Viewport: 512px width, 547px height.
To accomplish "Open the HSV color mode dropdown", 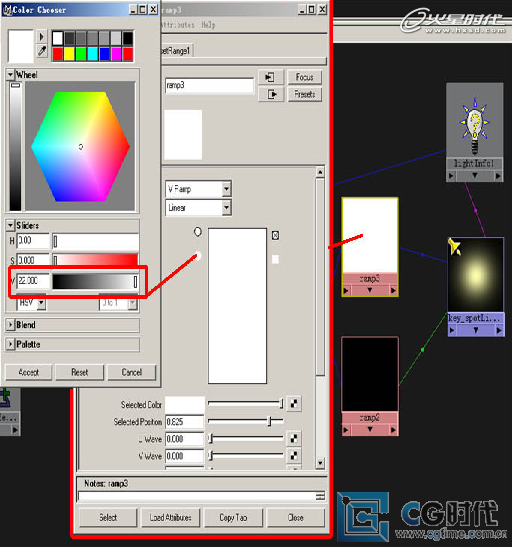I will (x=42, y=303).
